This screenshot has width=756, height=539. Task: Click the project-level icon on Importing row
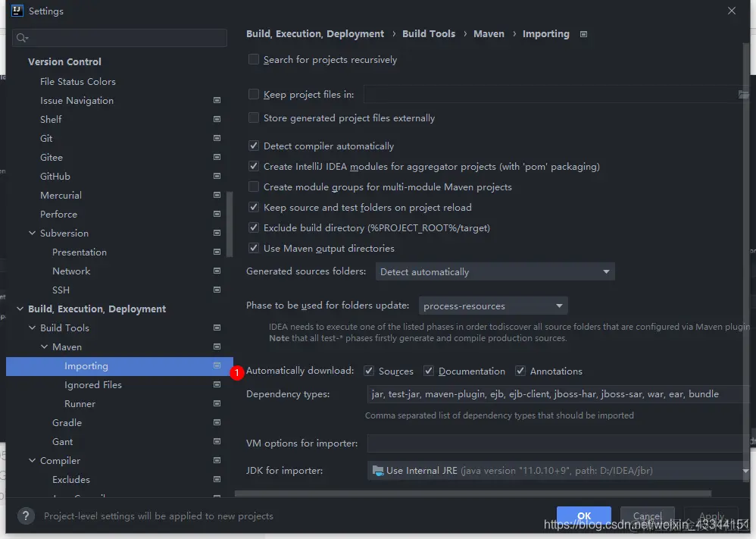click(217, 365)
